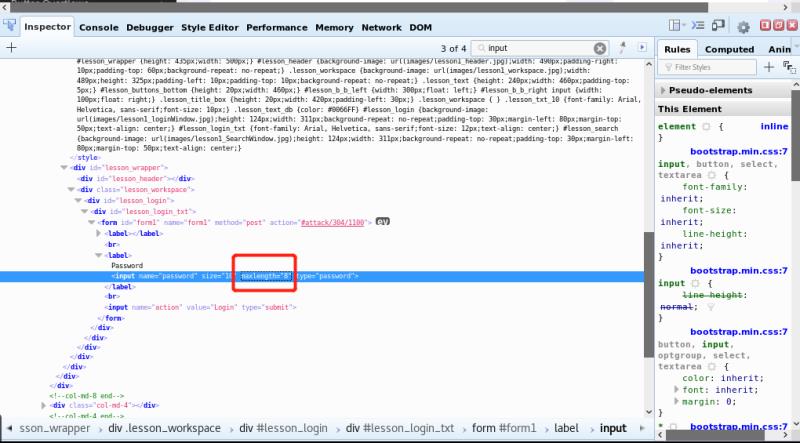Activate the element picker tool

[10, 26]
